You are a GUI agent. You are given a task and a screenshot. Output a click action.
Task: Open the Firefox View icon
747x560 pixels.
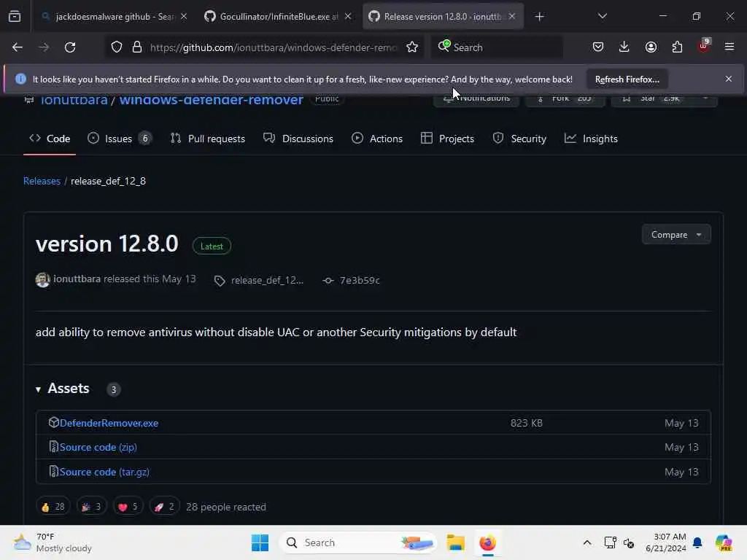click(x=15, y=16)
